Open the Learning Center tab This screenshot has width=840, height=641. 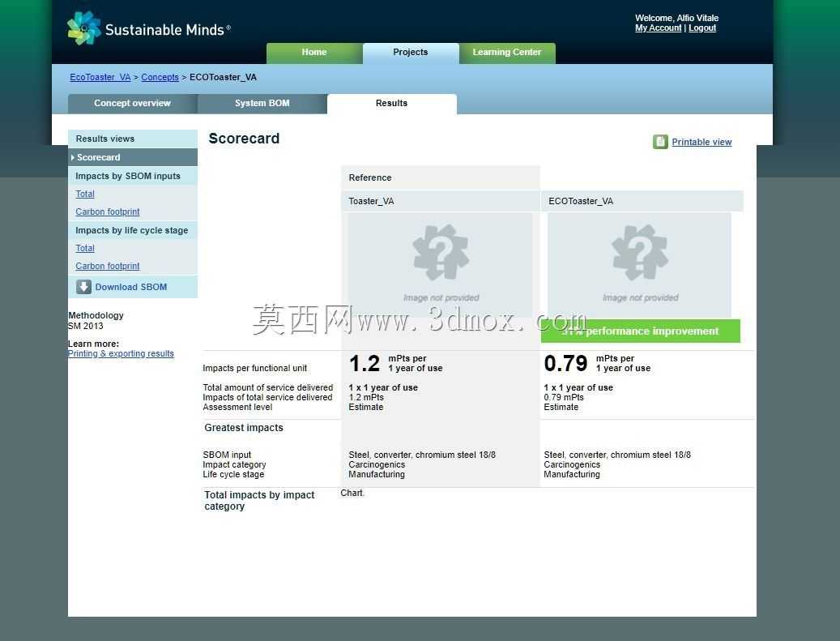point(507,53)
